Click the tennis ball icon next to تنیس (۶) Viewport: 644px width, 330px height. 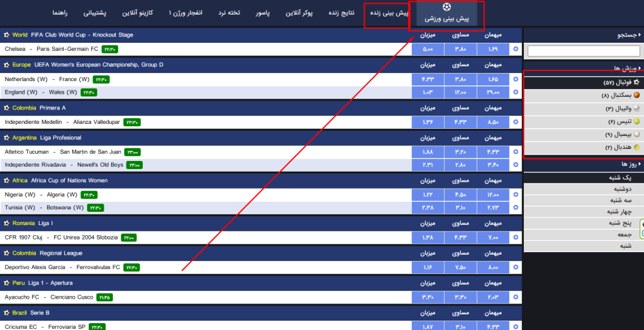(x=636, y=121)
